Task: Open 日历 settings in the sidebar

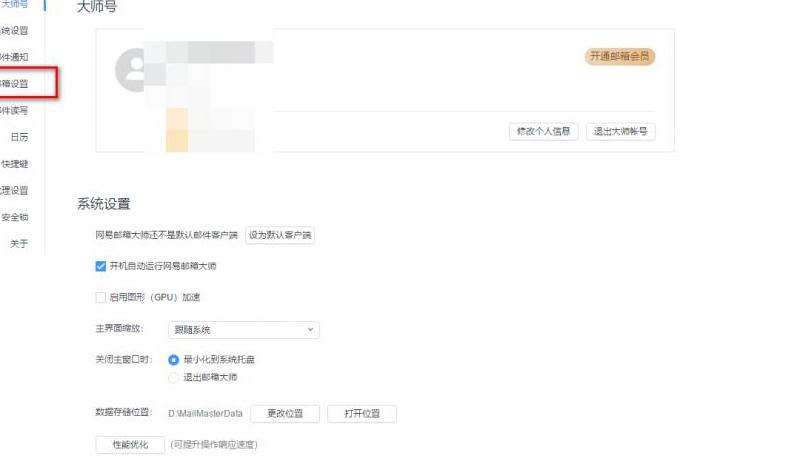Action: [19, 137]
